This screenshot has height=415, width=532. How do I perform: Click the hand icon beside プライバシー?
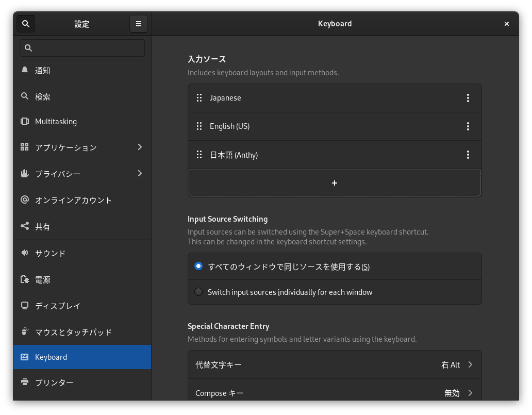coord(24,173)
